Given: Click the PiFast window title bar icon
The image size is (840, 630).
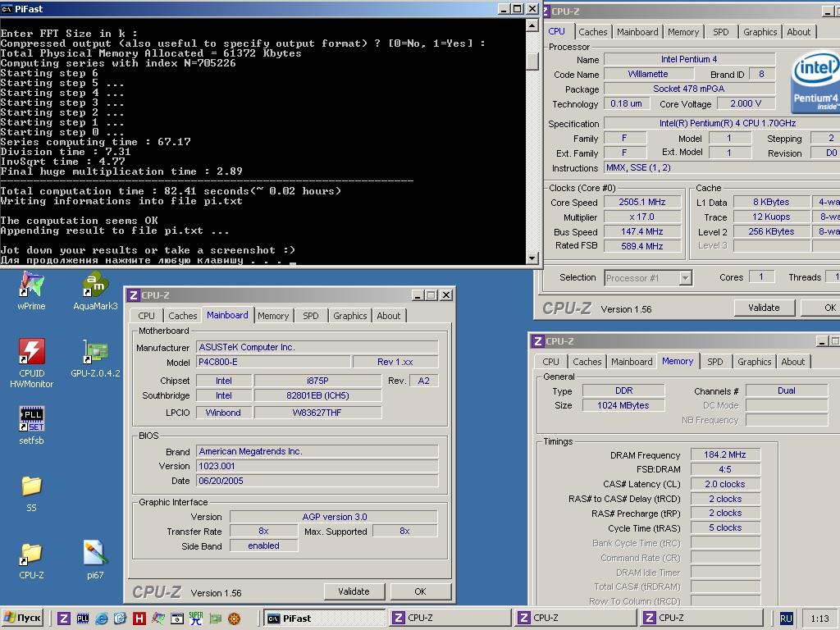Looking at the screenshot, I should pyautogui.click(x=7, y=8).
